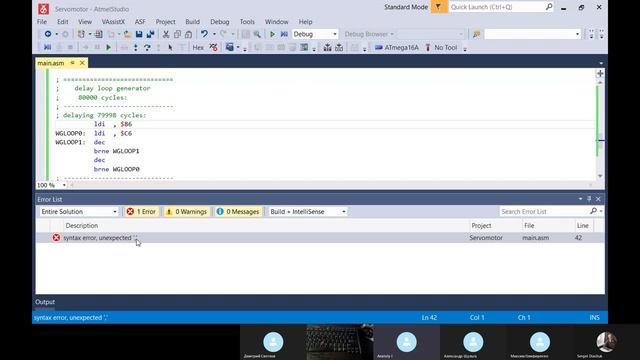Expand the Undo history dropdown arrow
This screenshot has width=640, height=360.
[x=214, y=34]
